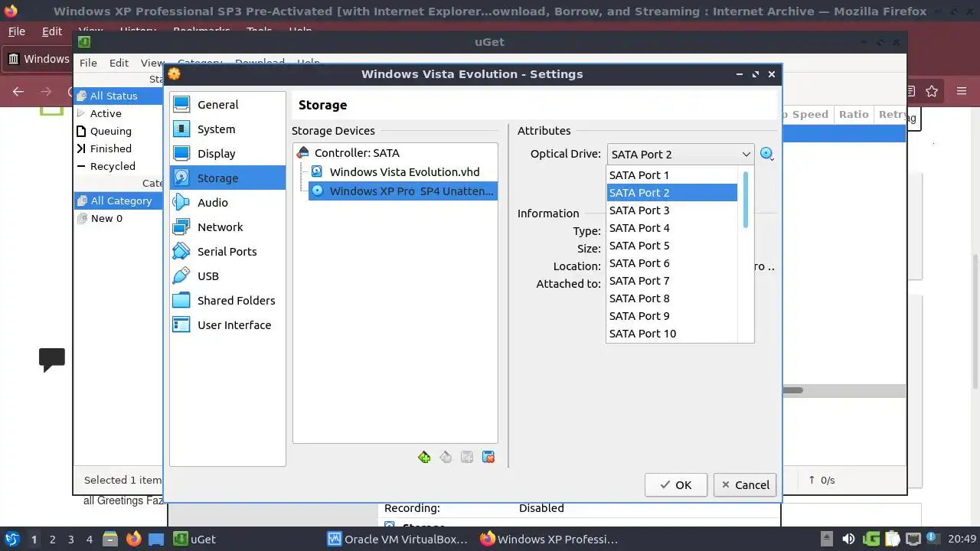Open Firefox's File menu
980x551 pixels.
tap(16, 31)
